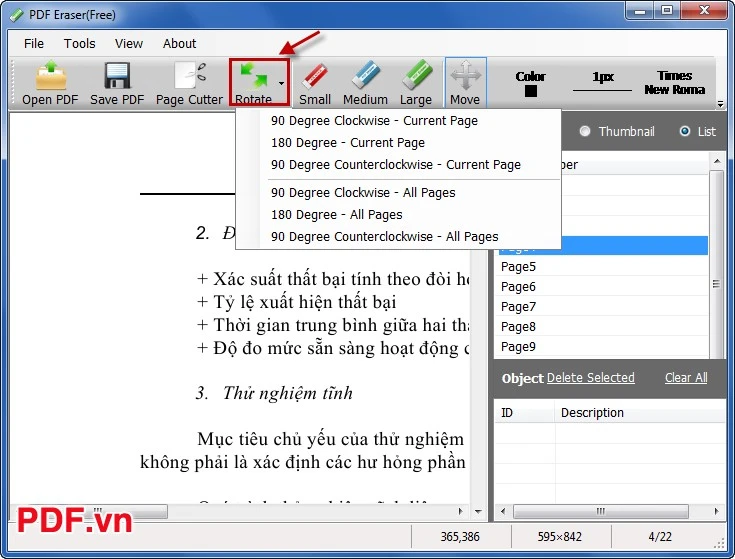The width and height of the screenshot is (735, 559).
Task: Click document view scroll down arrow
Action: coord(478,511)
